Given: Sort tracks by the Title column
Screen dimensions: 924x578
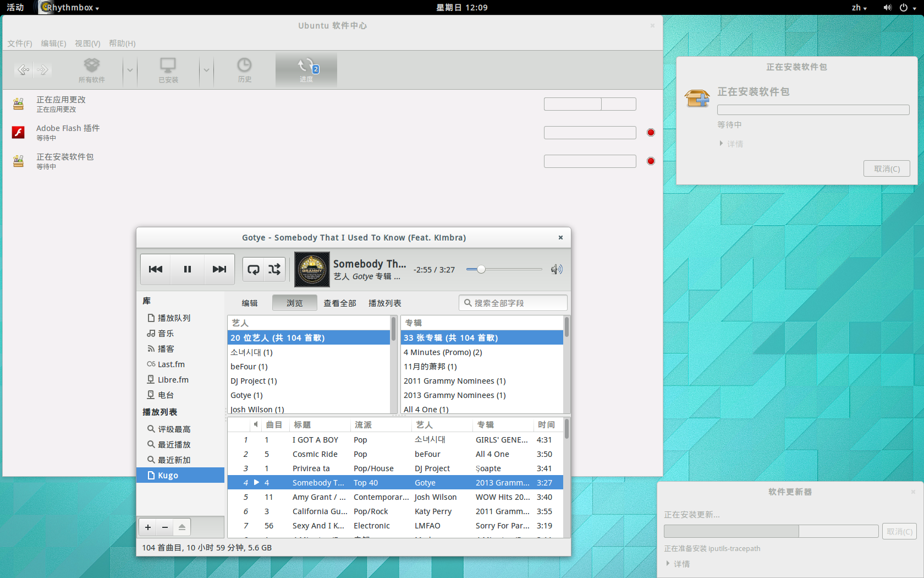Looking at the screenshot, I should pos(320,424).
